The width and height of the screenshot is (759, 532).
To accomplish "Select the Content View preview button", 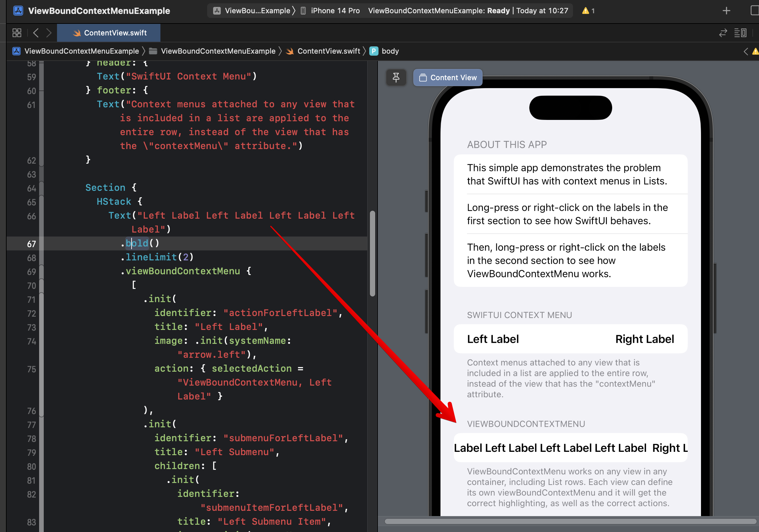I will (448, 78).
